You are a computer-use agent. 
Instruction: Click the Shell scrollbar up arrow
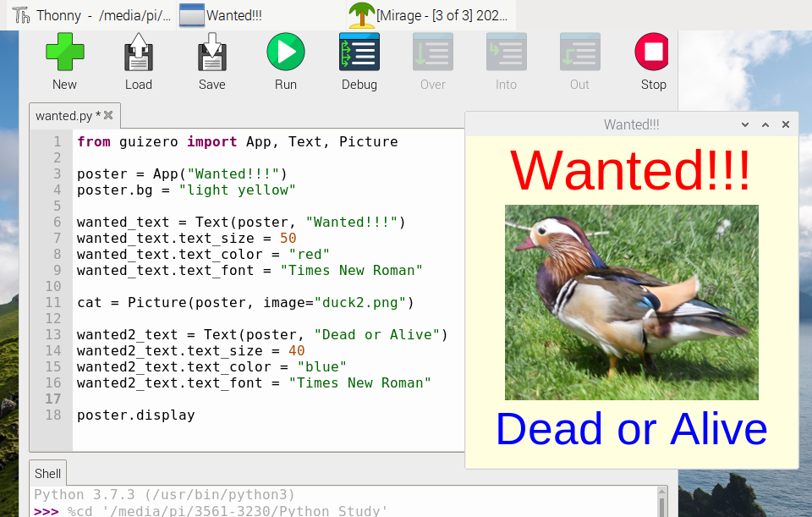(x=661, y=492)
